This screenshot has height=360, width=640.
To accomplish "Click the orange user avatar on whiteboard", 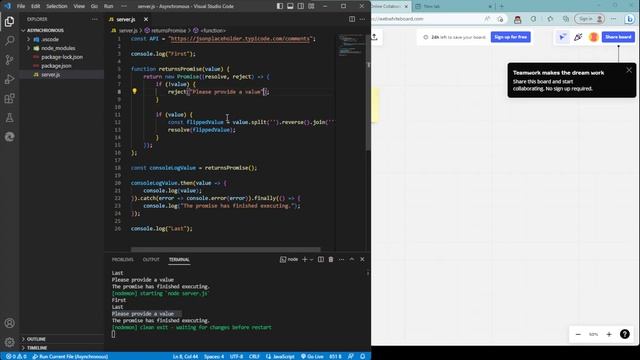I will pos(593,37).
